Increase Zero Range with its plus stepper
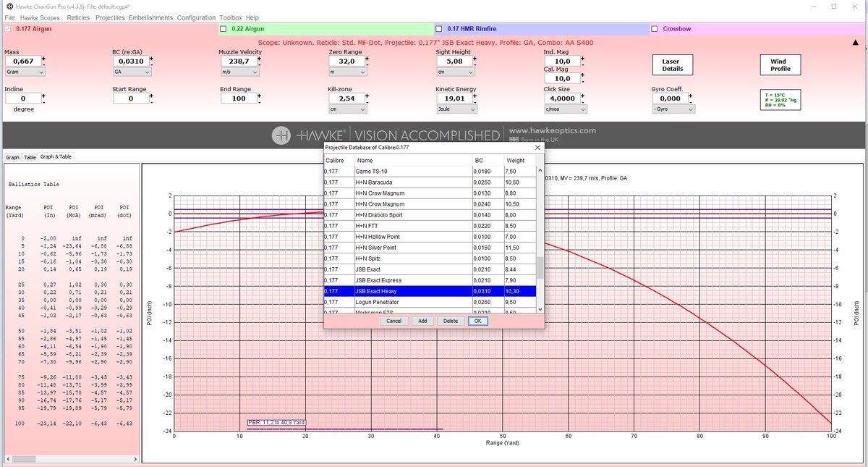The image size is (868, 467). [367, 58]
